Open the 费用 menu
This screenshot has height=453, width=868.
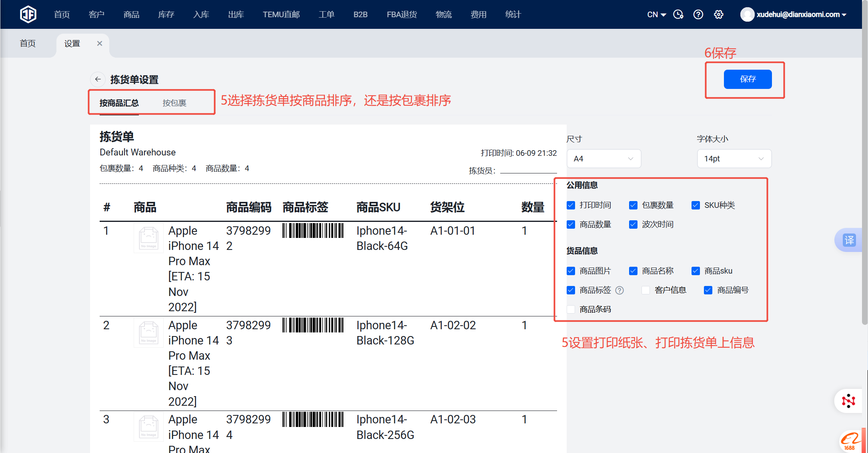479,14
